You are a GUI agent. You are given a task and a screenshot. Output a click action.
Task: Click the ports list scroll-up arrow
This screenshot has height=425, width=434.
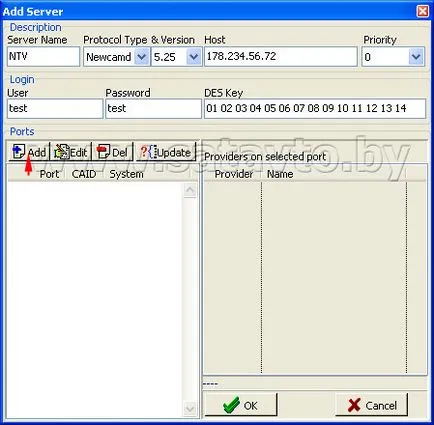(190, 190)
